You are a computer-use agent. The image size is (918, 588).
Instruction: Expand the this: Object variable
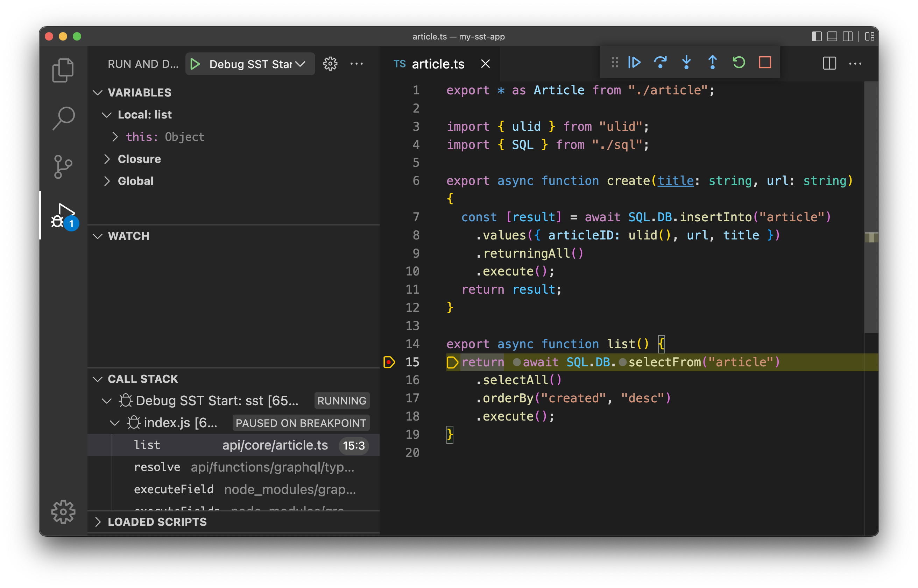115,137
